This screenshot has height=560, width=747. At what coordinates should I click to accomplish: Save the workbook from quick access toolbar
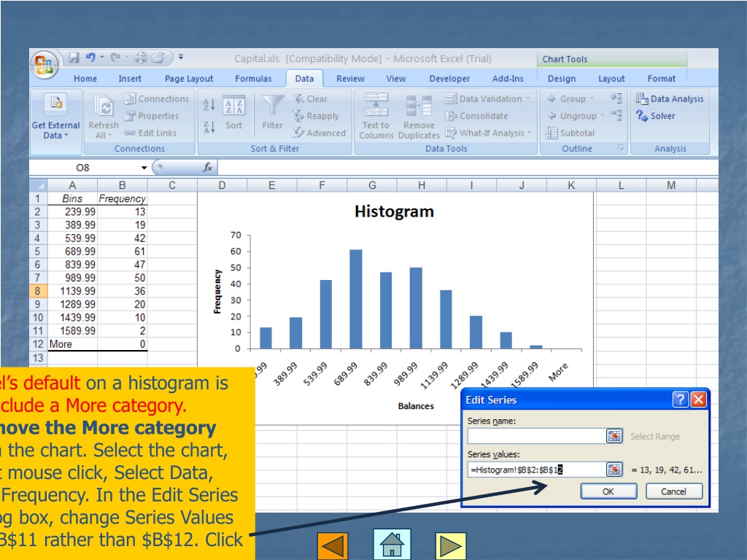[x=74, y=58]
